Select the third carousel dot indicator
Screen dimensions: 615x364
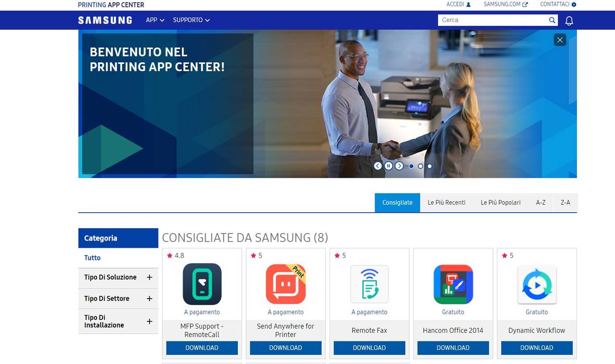[430, 166]
